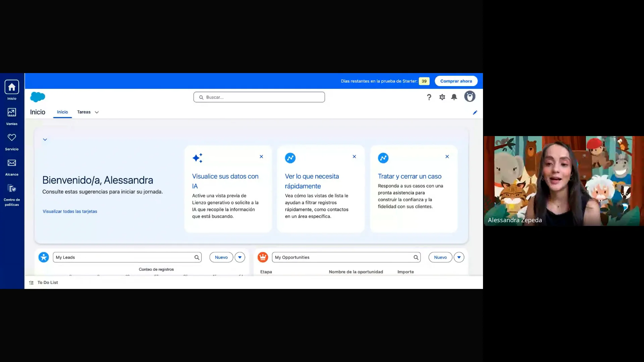Select Ventas in the navigation sidebar

(12, 116)
